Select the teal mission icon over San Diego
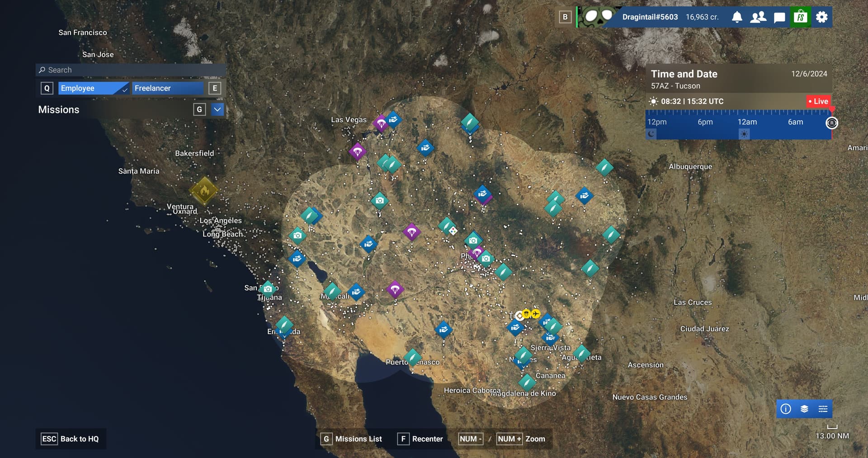868x458 pixels. [268, 289]
